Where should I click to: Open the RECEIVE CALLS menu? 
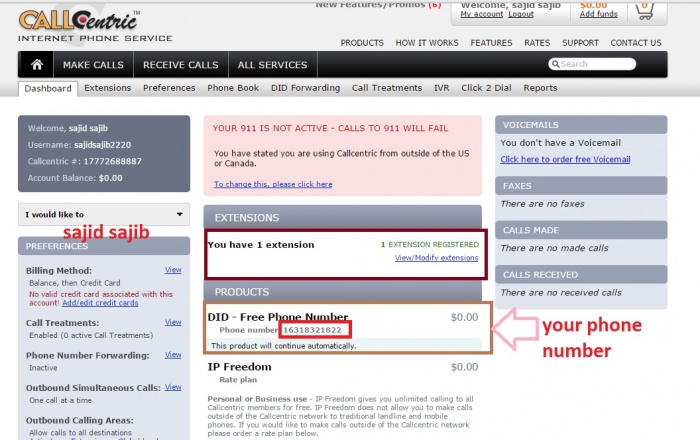point(181,65)
